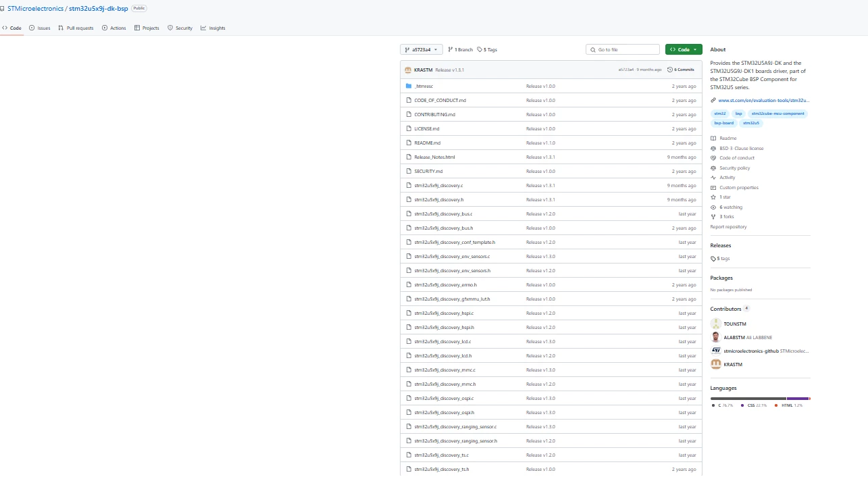
Task: Click the file icon beside stm32u5x9j_discovery_bus.c
Action: point(409,214)
